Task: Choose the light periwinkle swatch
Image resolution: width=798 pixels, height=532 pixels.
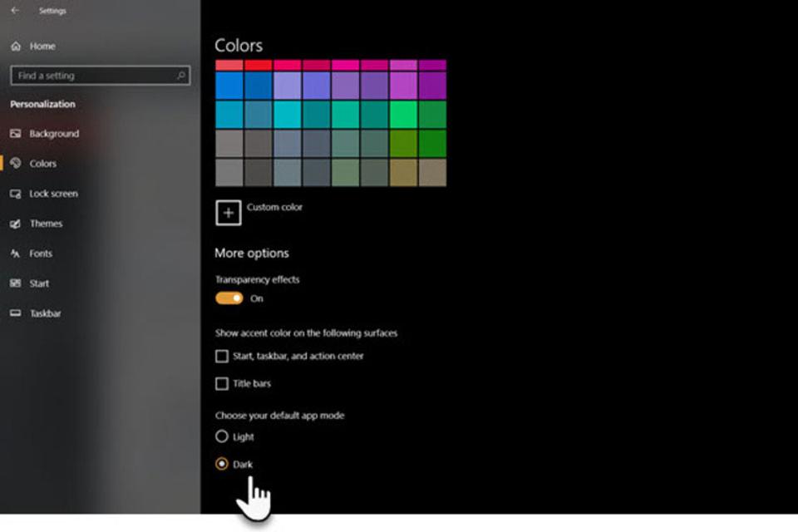Action: tap(287, 86)
